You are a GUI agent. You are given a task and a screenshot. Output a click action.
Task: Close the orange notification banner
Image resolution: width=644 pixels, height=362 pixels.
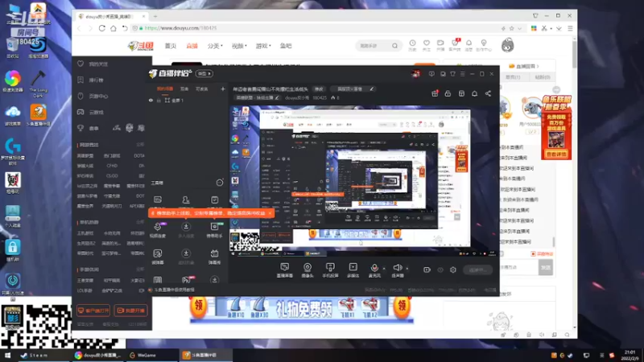270,213
